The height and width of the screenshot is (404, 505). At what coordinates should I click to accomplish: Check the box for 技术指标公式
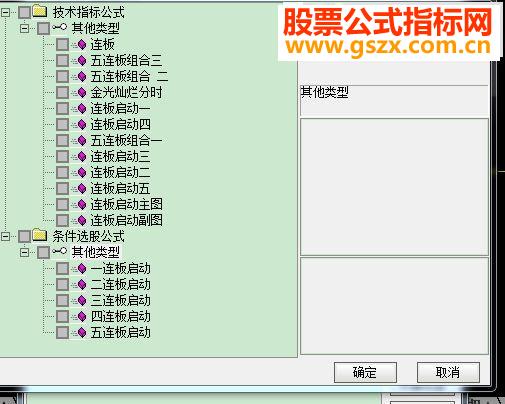coord(24,12)
